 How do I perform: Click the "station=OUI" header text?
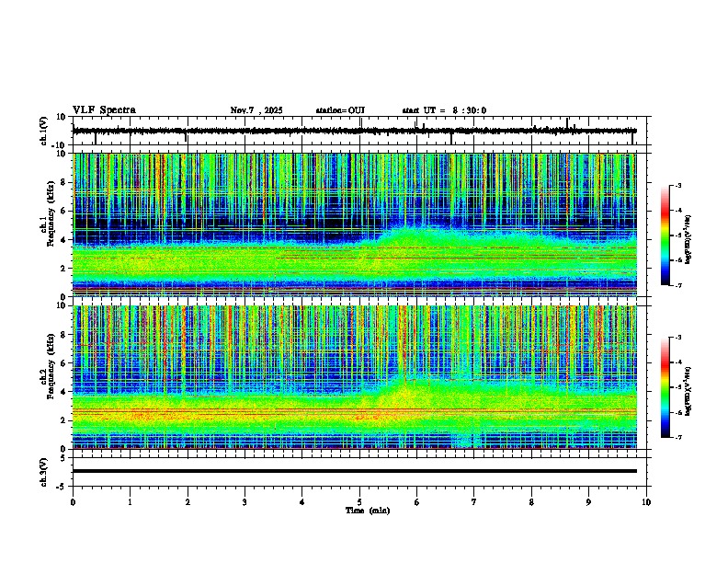click(x=340, y=110)
